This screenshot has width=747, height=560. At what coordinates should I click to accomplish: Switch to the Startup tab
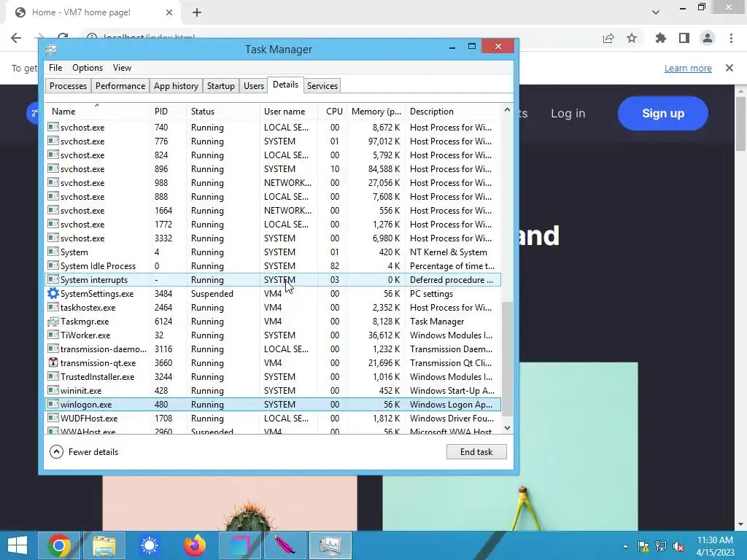[220, 86]
